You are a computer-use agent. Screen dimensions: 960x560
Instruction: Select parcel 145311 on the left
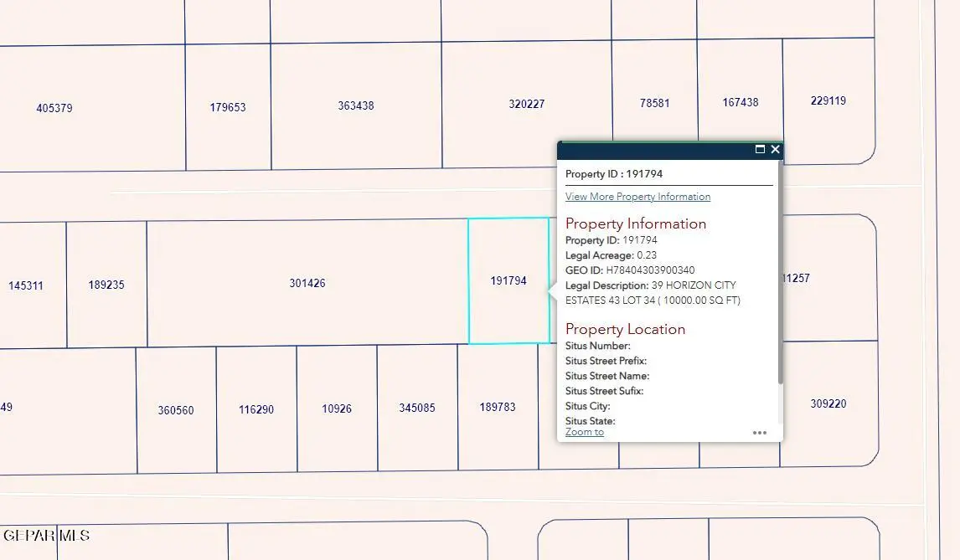pyautogui.click(x=25, y=285)
